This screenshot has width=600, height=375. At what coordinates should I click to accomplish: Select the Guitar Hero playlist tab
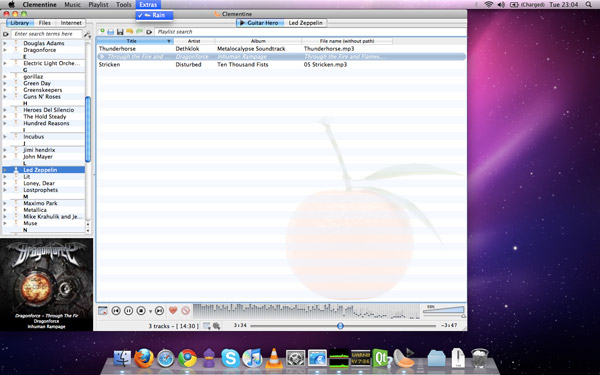pos(259,23)
